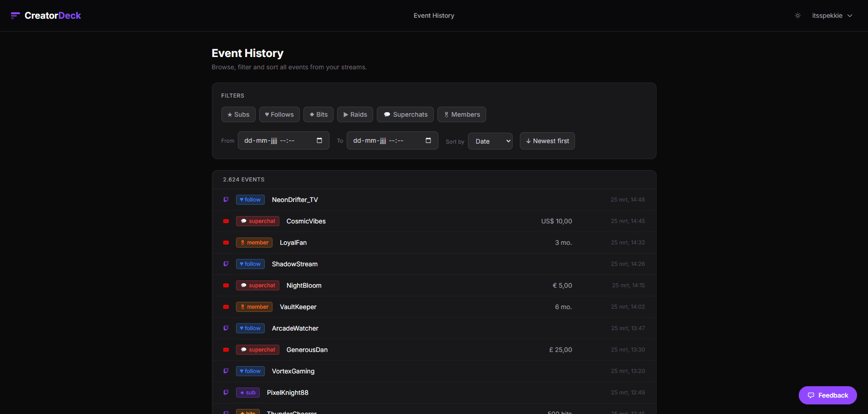Viewport: 868px width, 414px height.
Task: Click the superchat badge next to NightBloom
Action: (x=257, y=285)
